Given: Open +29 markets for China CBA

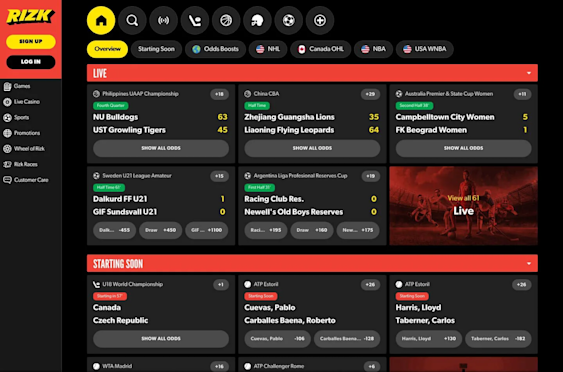Looking at the screenshot, I should coord(370,94).
